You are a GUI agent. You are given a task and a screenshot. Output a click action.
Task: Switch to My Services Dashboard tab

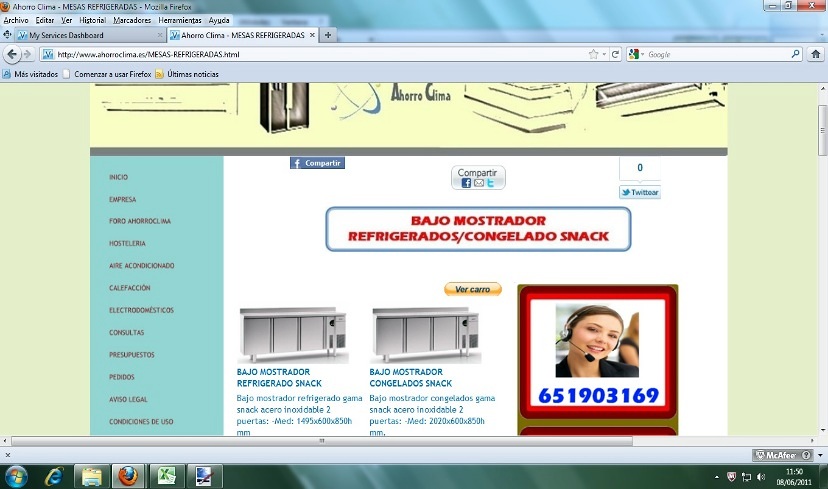72,36
